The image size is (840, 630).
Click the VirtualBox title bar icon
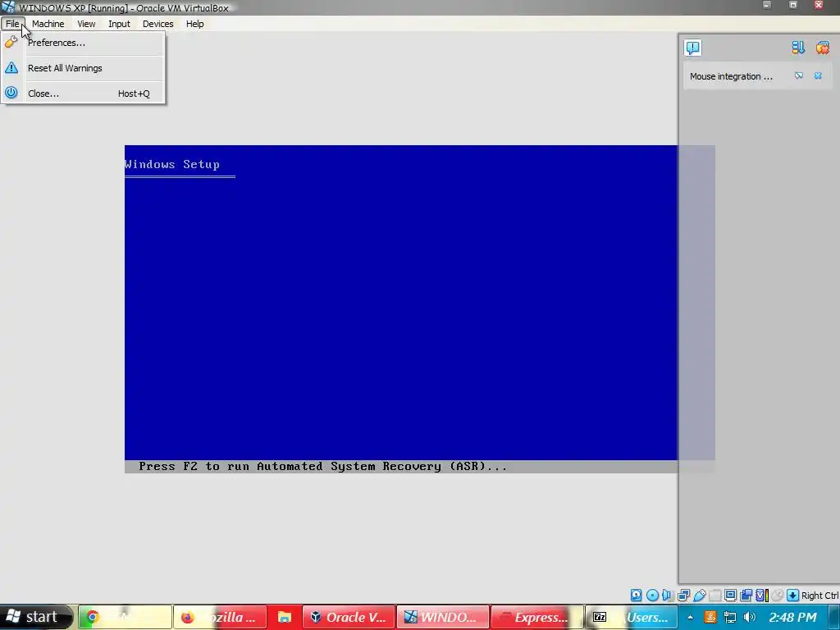pos(7,7)
